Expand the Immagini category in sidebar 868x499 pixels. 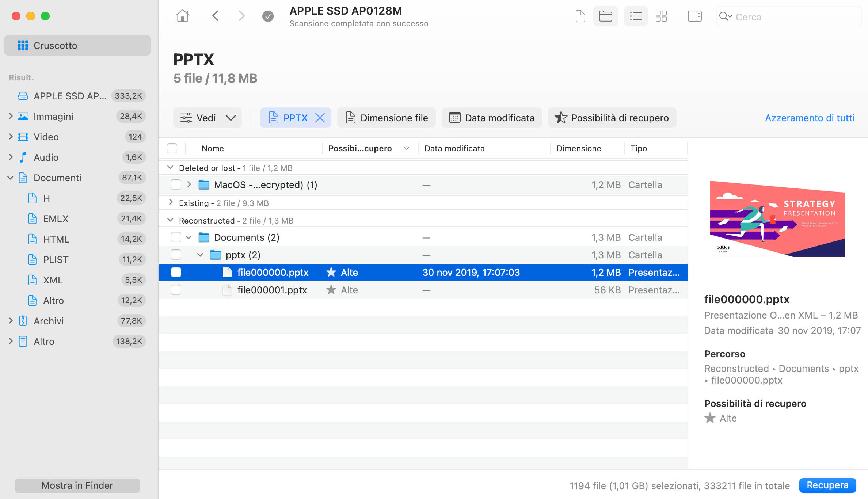(x=11, y=116)
